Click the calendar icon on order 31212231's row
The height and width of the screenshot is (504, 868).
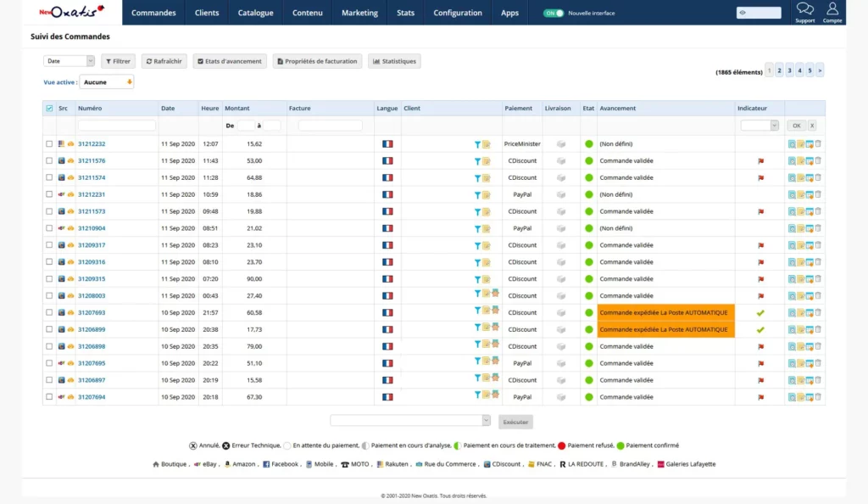[x=810, y=195]
